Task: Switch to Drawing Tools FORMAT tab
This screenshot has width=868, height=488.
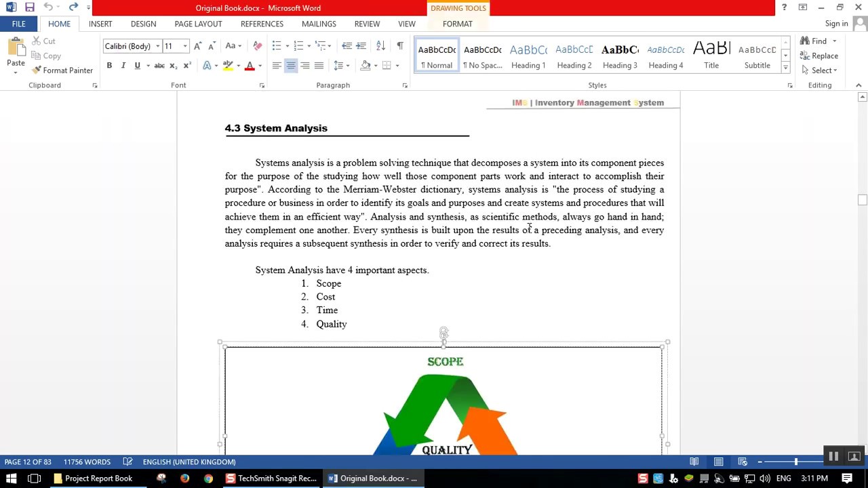Action: (458, 24)
